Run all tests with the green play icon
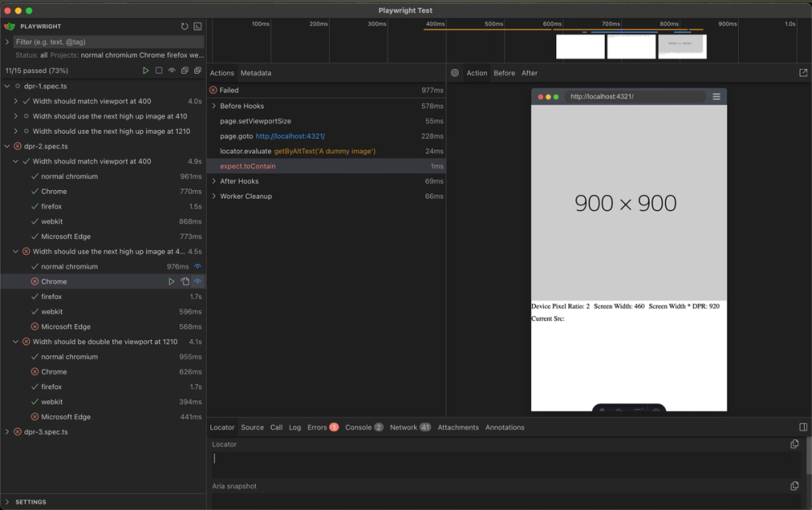The image size is (812, 510). click(146, 71)
